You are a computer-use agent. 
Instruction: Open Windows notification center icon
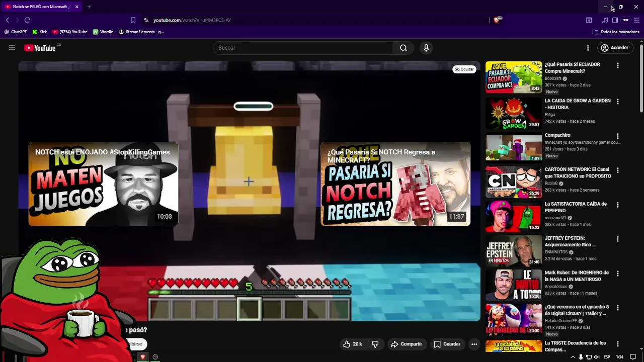point(633,357)
